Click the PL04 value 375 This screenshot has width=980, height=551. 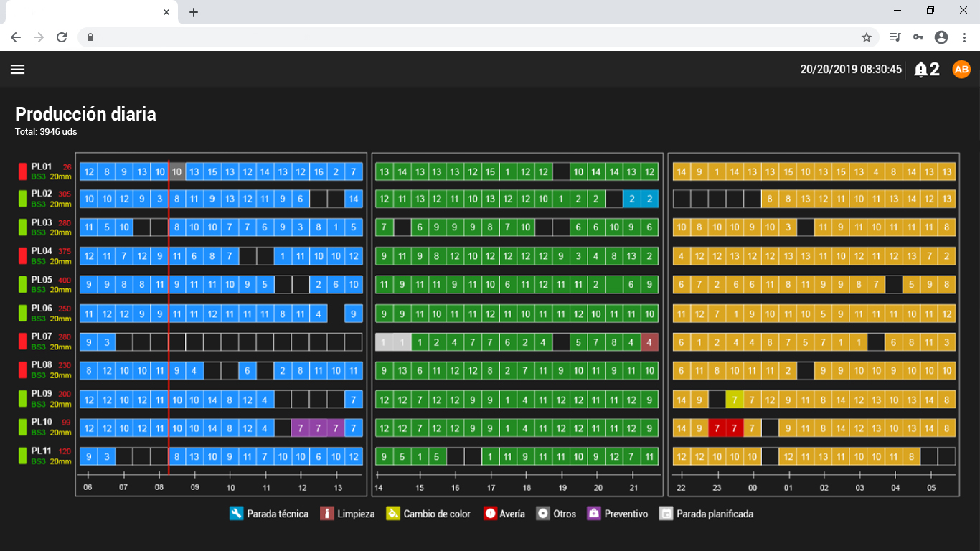(x=65, y=251)
